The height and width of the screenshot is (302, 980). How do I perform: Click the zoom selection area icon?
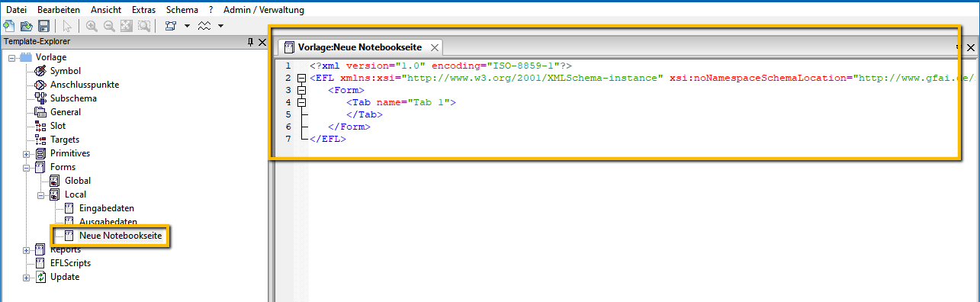143,26
